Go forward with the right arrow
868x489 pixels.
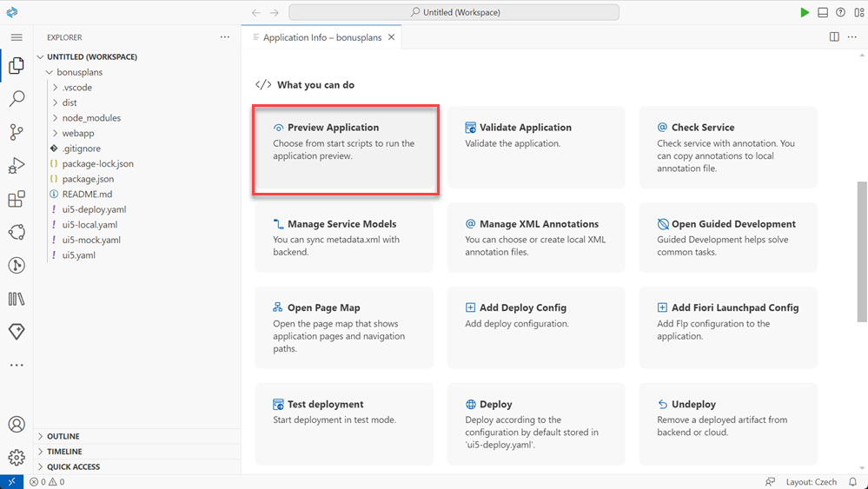point(274,12)
